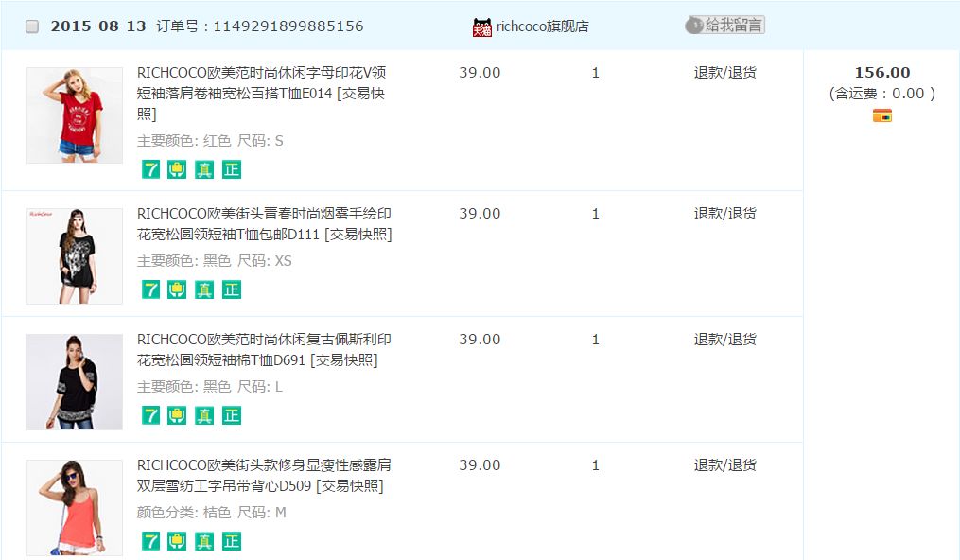960x560 pixels.
Task: Open the red V-neck T-shirt E014 thumbnail
Action: (x=75, y=115)
